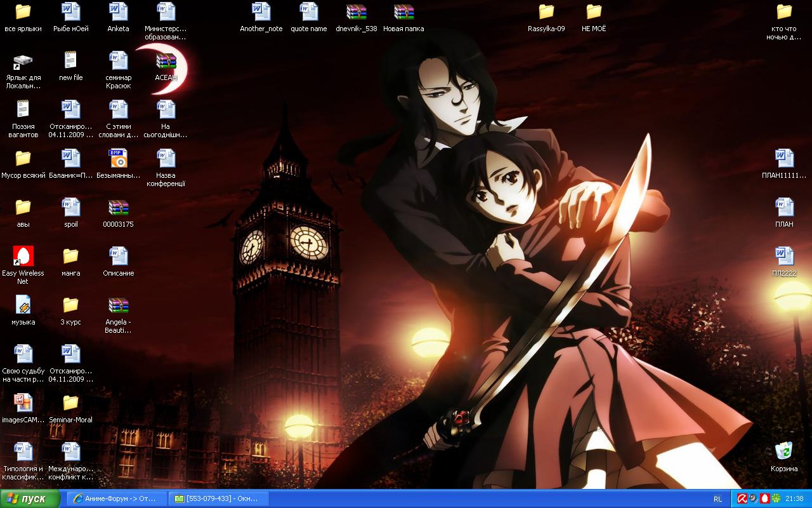Screen dimensions: 812x508
Task: Select the 'Angela - Beauti...' archive icon
Action: (x=118, y=305)
